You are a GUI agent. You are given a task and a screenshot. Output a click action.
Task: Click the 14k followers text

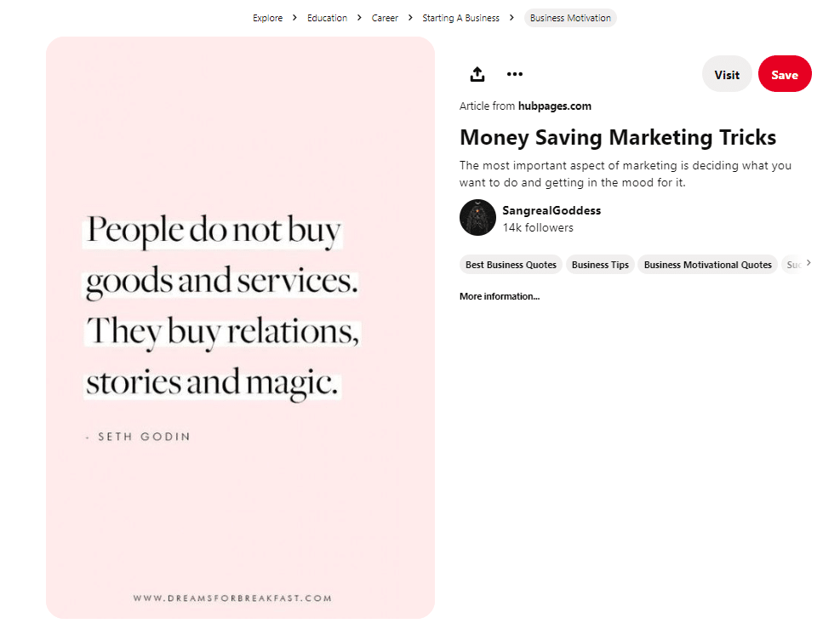pos(537,228)
